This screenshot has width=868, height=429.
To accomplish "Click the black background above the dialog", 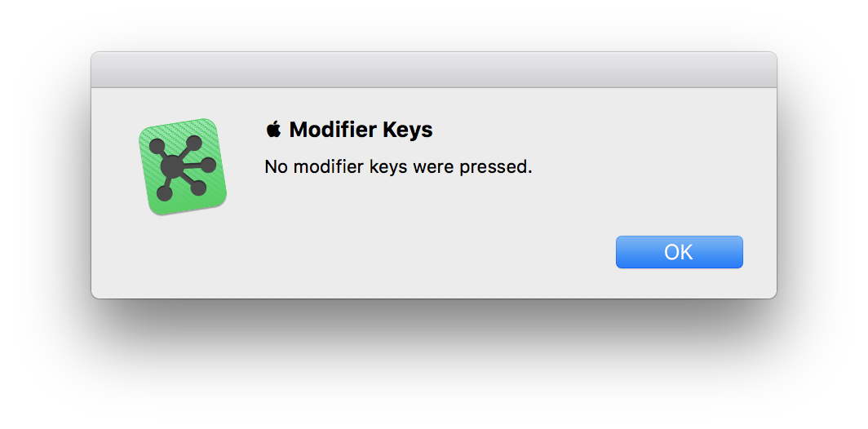I will click(433, 24).
